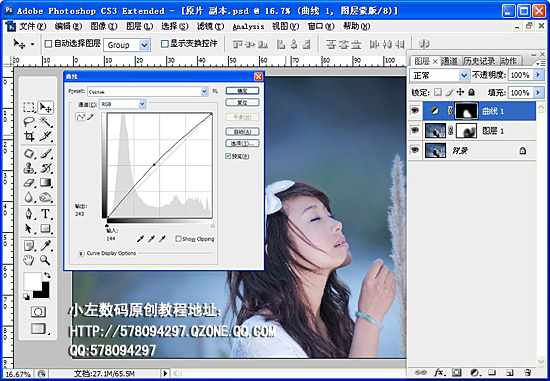
Task: Switch to the 通道 tab
Action: point(450,61)
